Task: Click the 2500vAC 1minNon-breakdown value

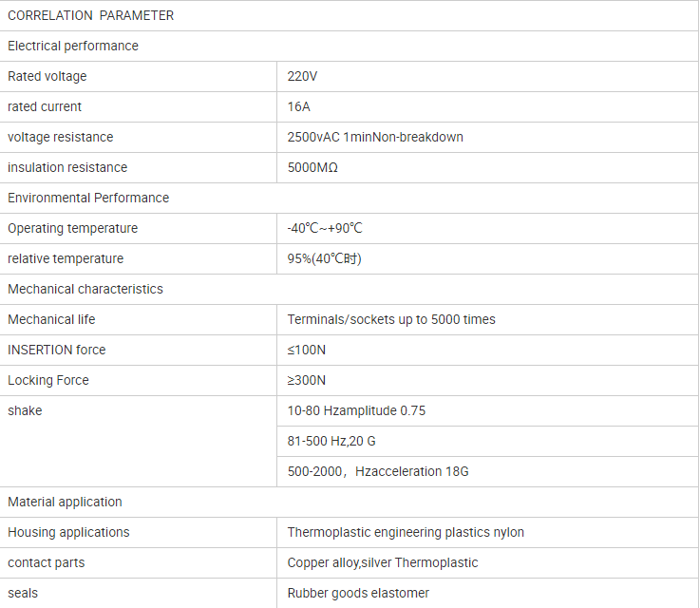Action: pyautogui.click(x=375, y=137)
